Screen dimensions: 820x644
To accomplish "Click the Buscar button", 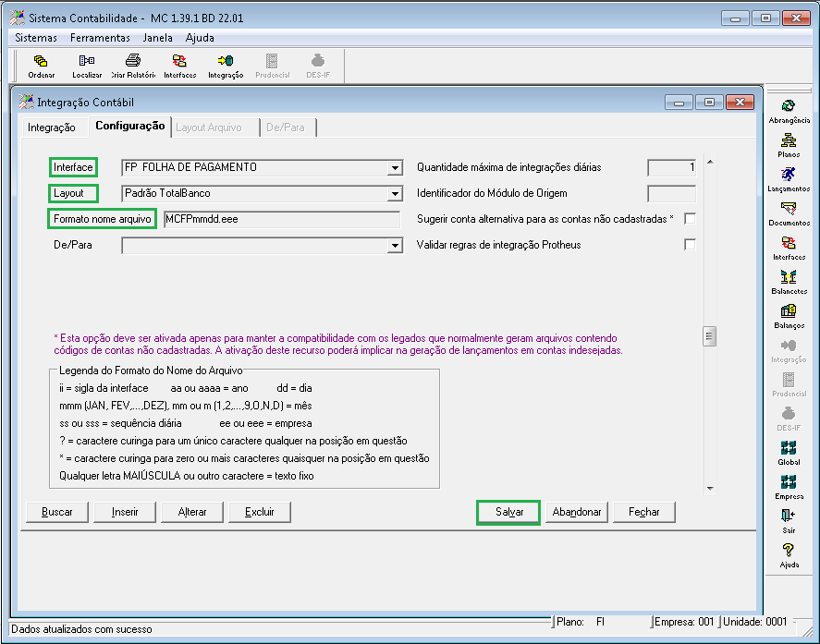I will [x=57, y=512].
